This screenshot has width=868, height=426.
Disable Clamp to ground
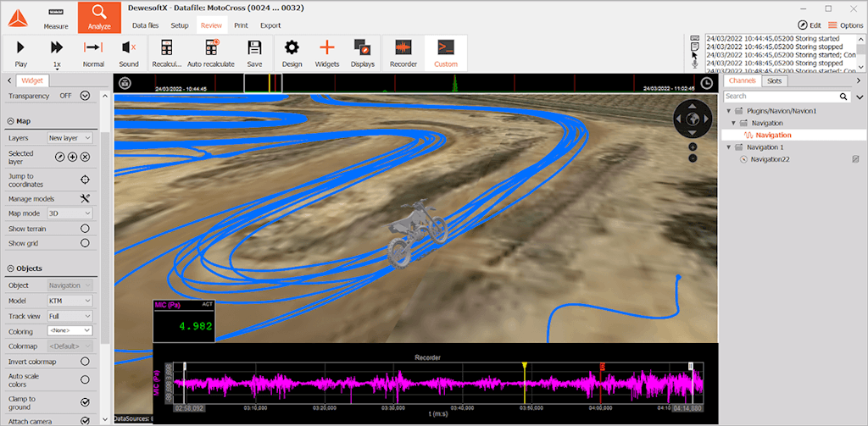tap(86, 402)
